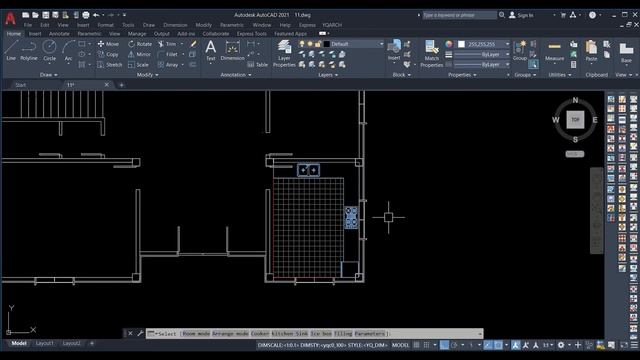Click the command line customize wrench icon
This screenshot has width=640, height=360.
[x=140, y=333]
